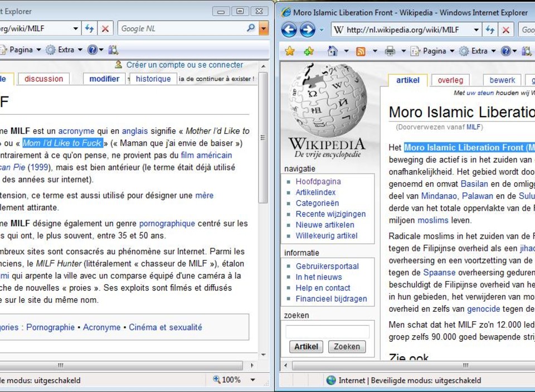Click the Wikipedia globe logo
The width and height of the screenshot is (535, 392).
click(x=328, y=101)
